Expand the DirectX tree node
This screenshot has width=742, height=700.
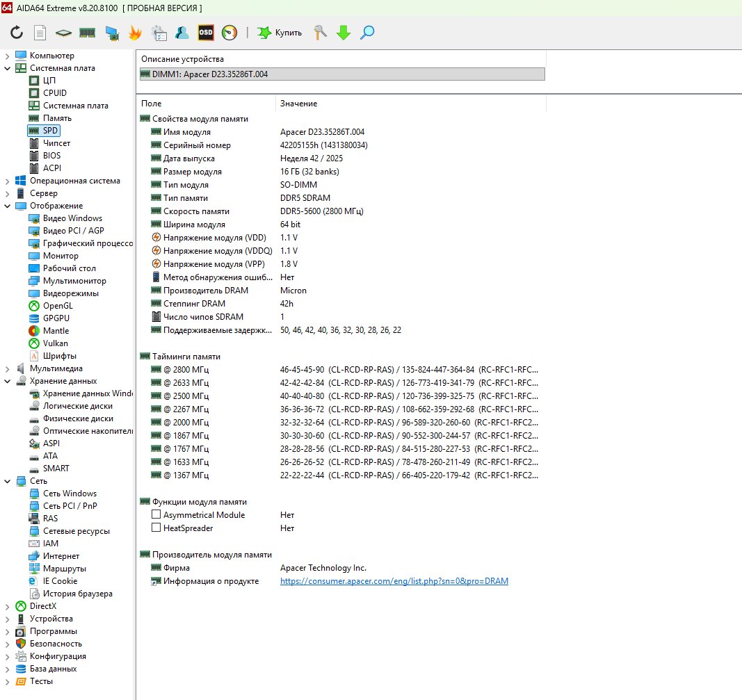7,606
